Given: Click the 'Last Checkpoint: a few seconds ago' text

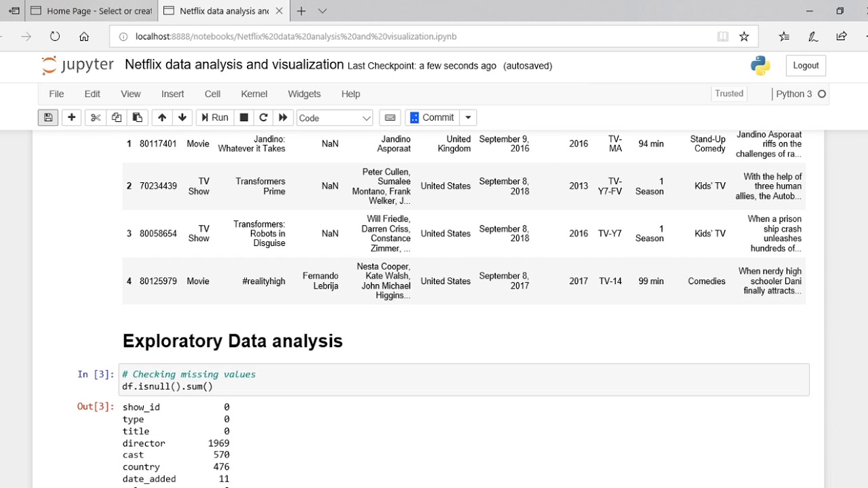Looking at the screenshot, I should (x=422, y=66).
